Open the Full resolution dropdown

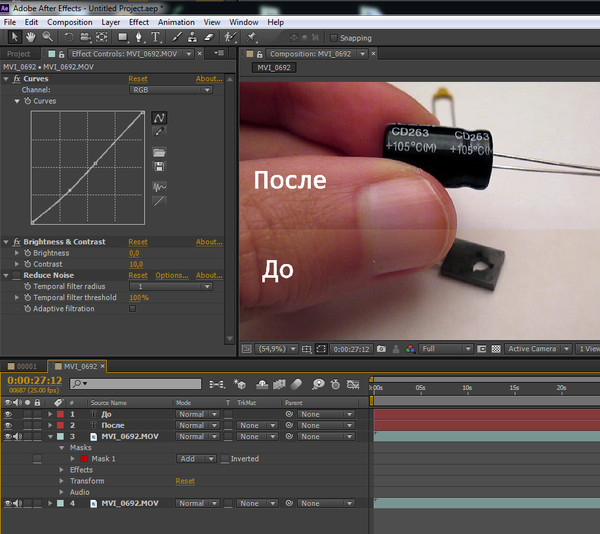click(445, 349)
